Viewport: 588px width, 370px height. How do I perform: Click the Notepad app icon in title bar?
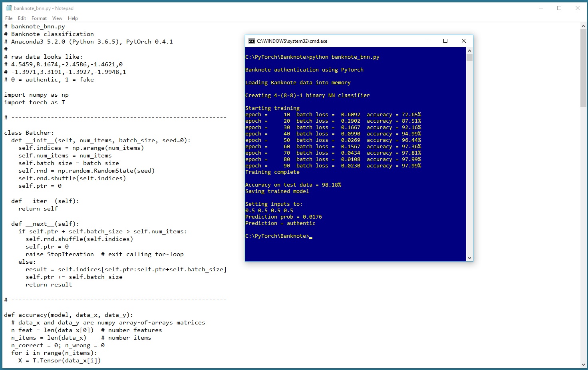(x=8, y=8)
